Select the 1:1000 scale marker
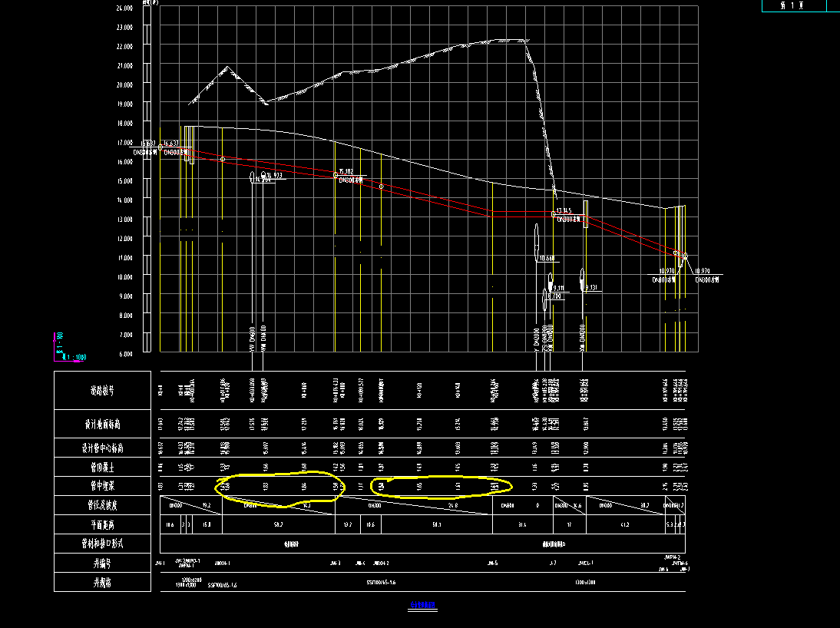The image size is (840, 628). pos(75,357)
